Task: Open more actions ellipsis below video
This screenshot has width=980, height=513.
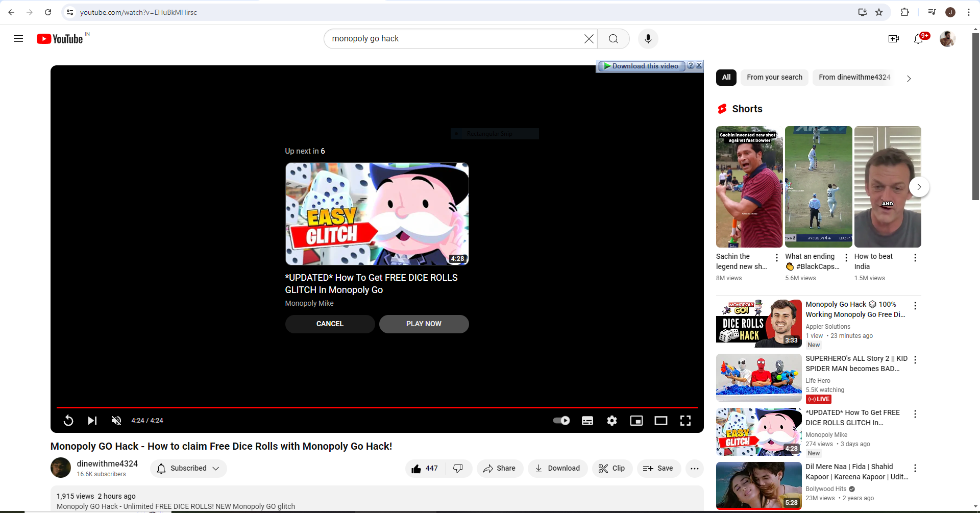Action: click(695, 469)
